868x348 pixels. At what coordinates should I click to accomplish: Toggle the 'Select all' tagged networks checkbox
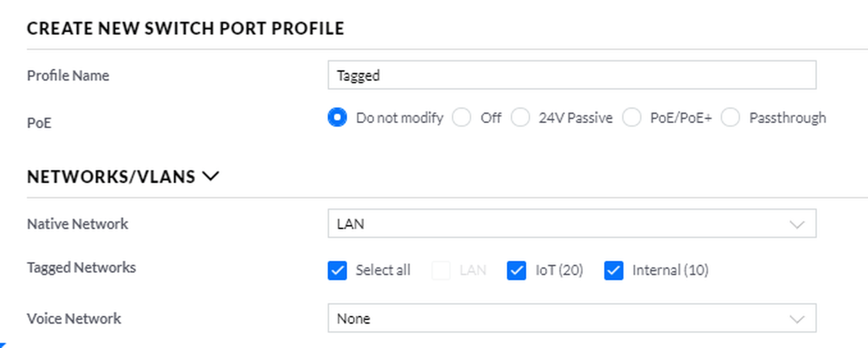[337, 270]
